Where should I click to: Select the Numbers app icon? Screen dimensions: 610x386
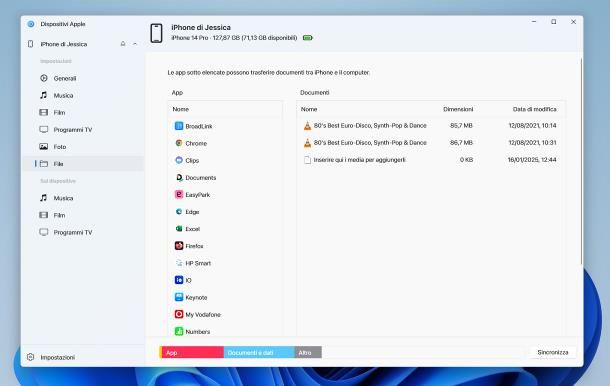tap(179, 332)
